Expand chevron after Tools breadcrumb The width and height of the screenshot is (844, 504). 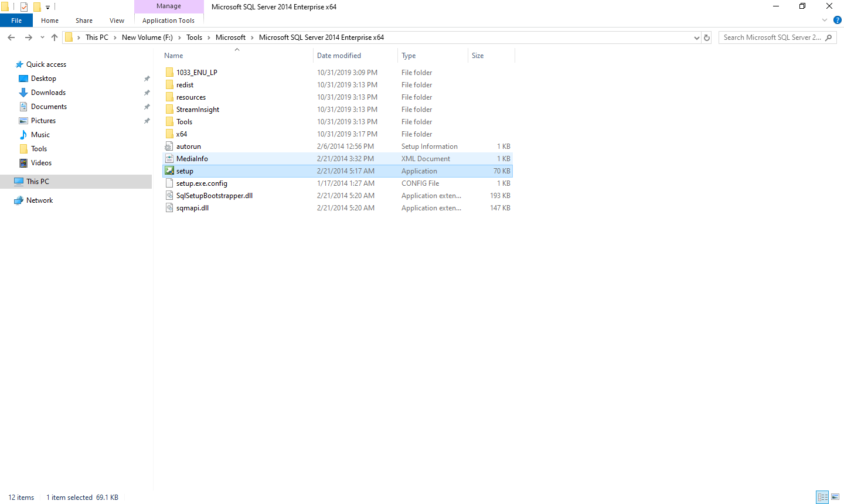[209, 38]
